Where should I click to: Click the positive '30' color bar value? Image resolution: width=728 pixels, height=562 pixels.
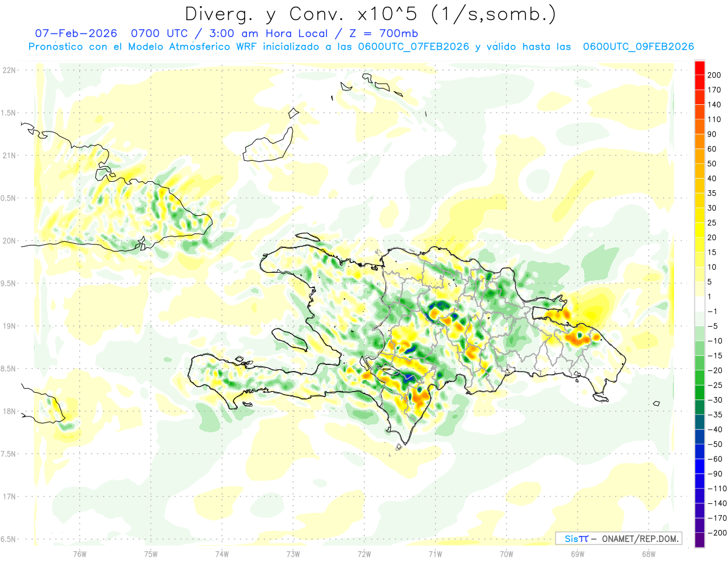712,209
